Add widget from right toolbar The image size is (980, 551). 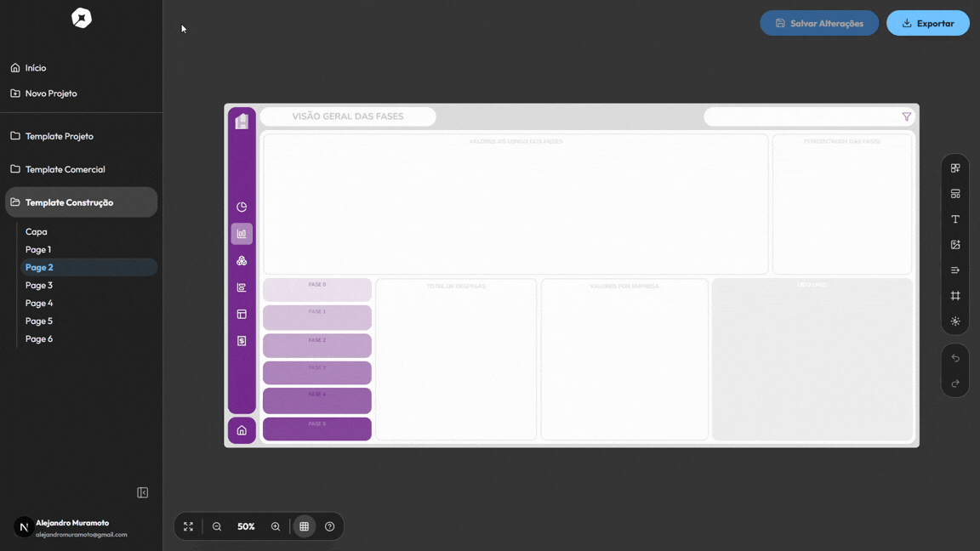pyautogui.click(x=955, y=168)
